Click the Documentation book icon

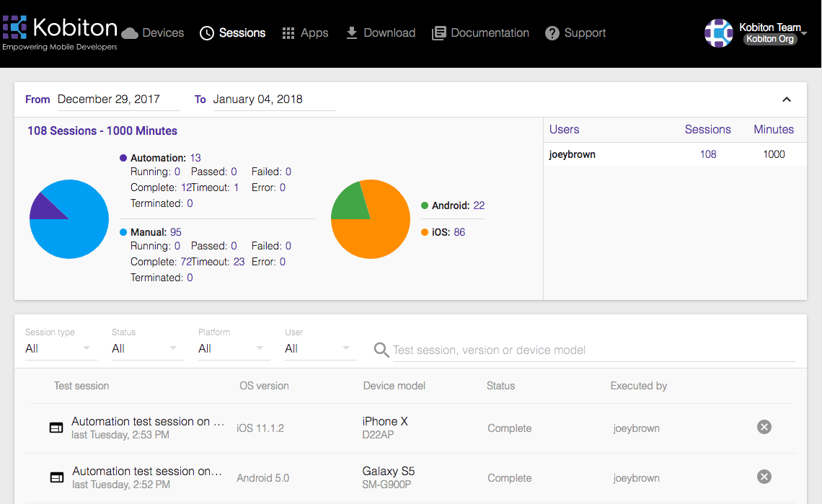(x=438, y=33)
